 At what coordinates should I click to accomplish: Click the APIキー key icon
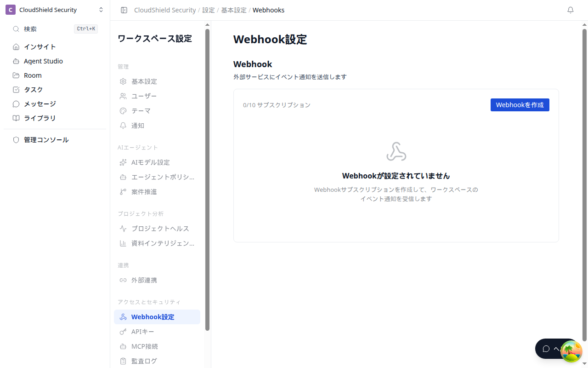123,332
